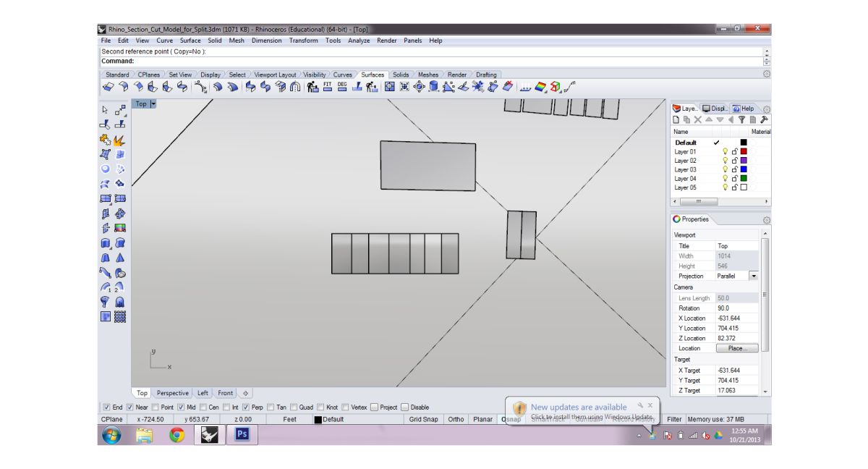The height and width of the screenshot is (469, 868).
Task: Switch to the Perspective viewport tab
Action: click(x=173, y=393)
